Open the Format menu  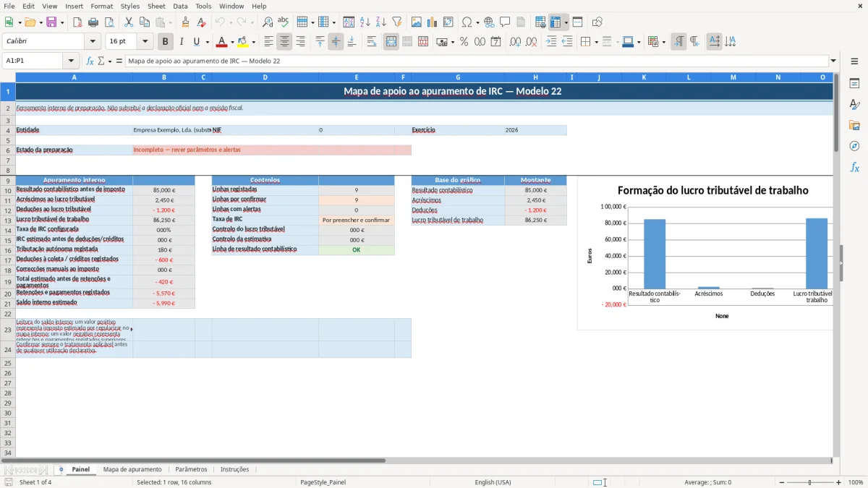102,6
